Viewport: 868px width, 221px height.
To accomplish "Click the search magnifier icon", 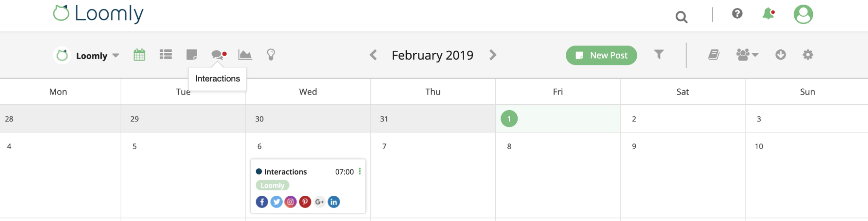I will (x=681, y=17).
